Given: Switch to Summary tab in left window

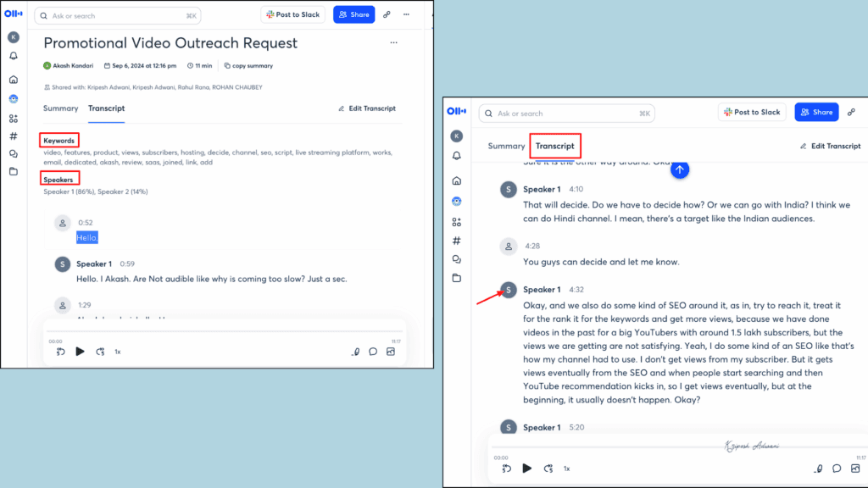Looking at the screenshot, I should pos(61,108).
